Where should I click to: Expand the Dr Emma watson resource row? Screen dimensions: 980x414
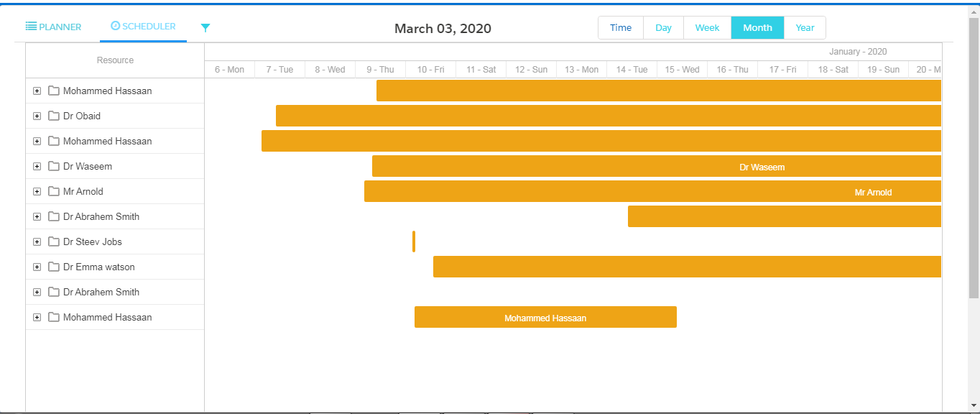[x=37, y=267]
